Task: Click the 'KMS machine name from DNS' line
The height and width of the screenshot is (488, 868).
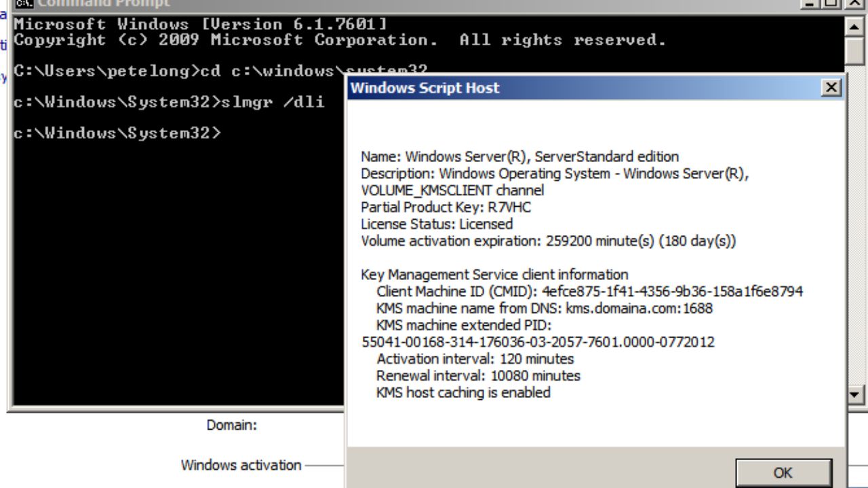Action: [545, 308]
